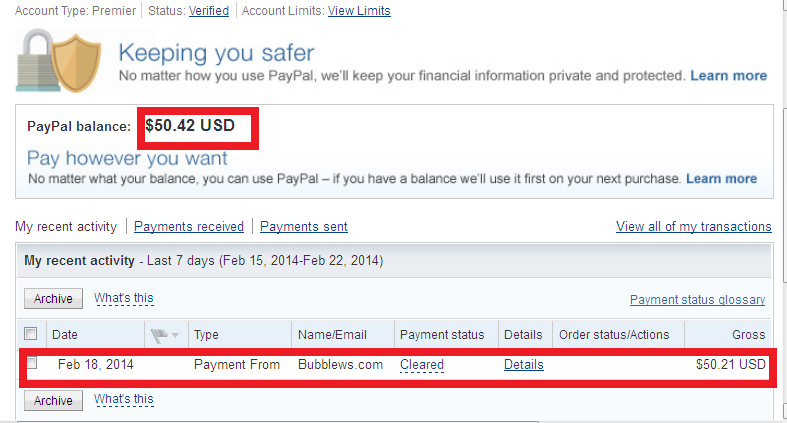Click the padlock and shield security icon

(x=58, y=61)
